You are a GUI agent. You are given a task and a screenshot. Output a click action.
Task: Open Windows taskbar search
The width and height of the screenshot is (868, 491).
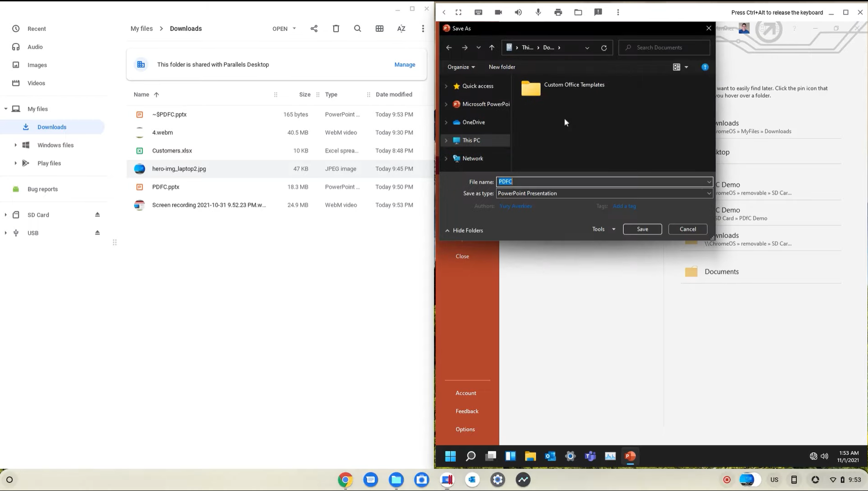[x=471, y=456]
